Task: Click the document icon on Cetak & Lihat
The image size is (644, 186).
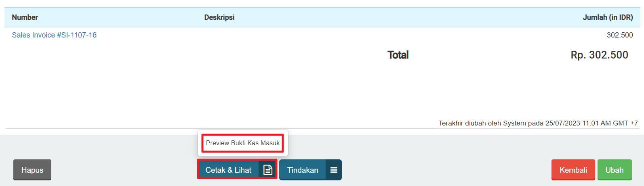Action: click(x=267, y=170)
